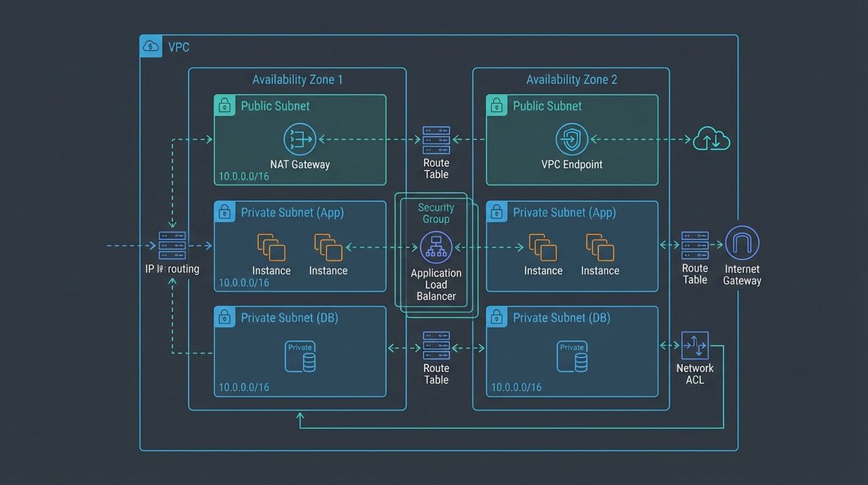Click "Private Subnet (DB)" label in Zone 1
Screen dimensions: 868x485
pyautogui.click(x=289, y=318)
